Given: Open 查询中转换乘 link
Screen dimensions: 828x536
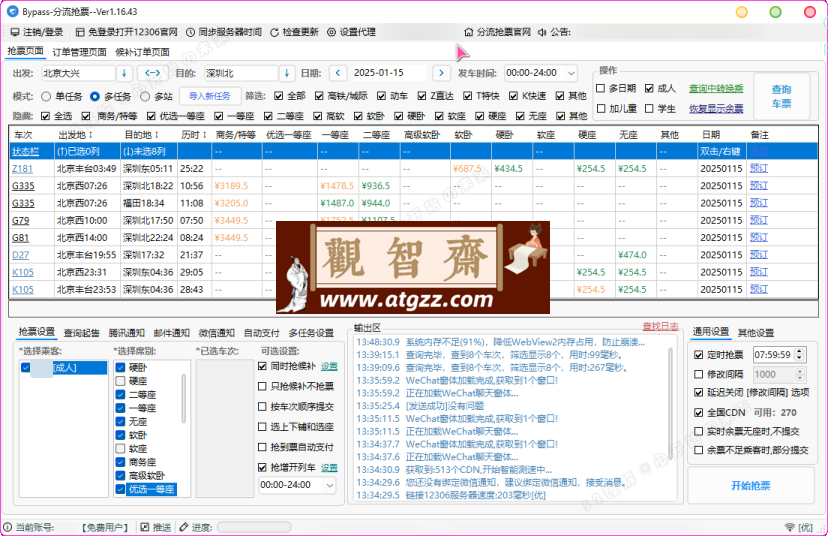Looking at the screenshot, I should coord(716,88).
